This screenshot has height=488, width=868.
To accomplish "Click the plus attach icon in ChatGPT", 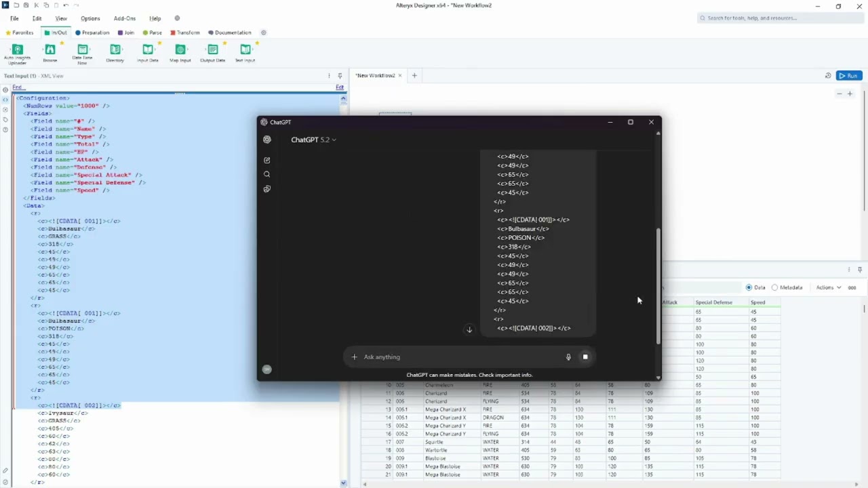I will point(354,357).
